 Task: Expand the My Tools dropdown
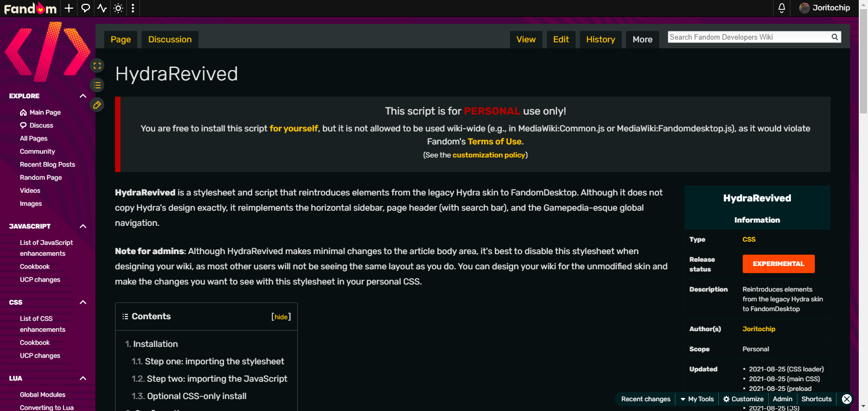tap(697, 399)
